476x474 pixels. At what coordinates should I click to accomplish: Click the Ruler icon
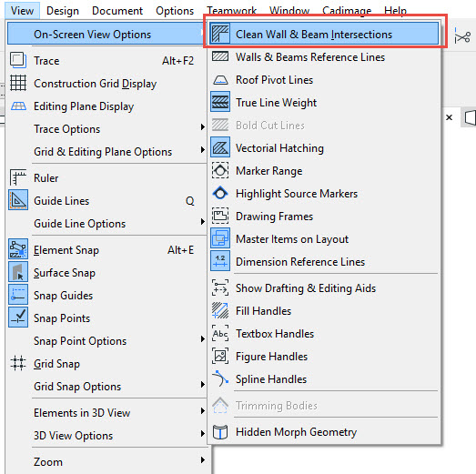[x=18, y=177]
